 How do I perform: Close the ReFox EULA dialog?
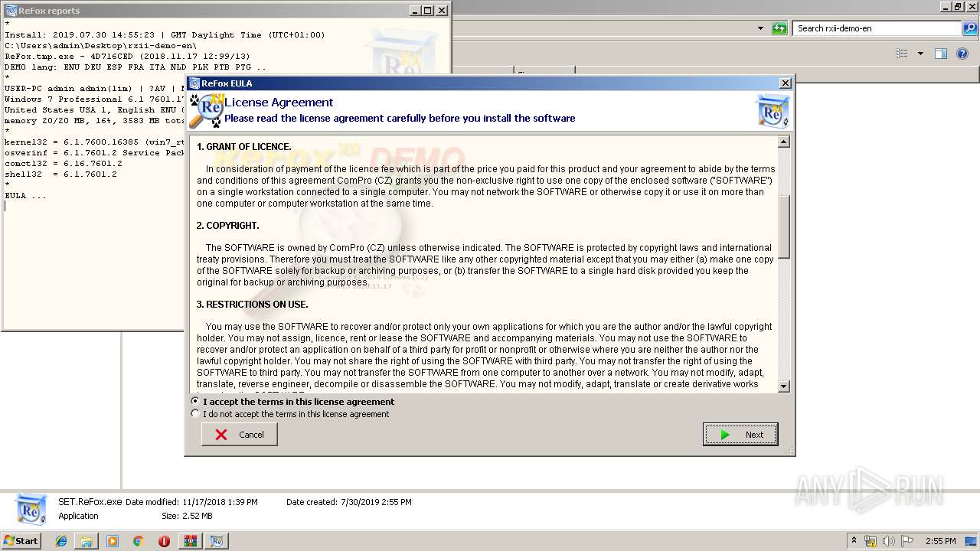pos(785,83)
